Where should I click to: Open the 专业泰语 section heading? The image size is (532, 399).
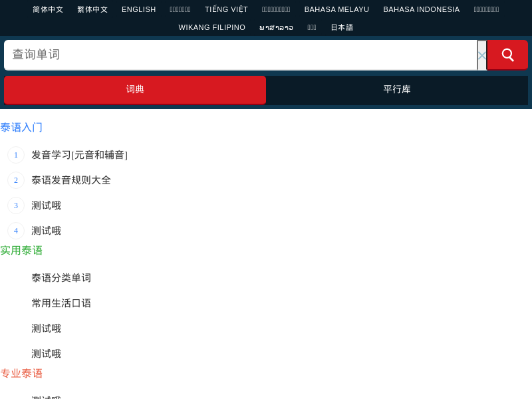(21, 374)
